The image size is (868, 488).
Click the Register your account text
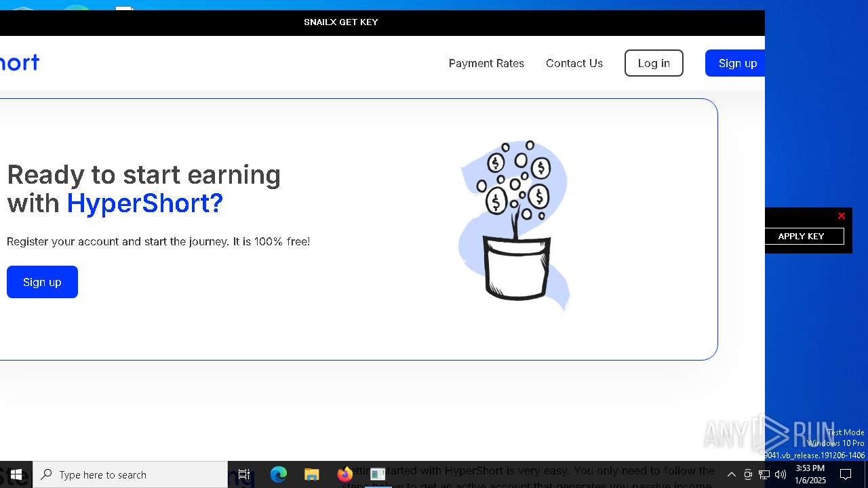[x=158, y=241]
